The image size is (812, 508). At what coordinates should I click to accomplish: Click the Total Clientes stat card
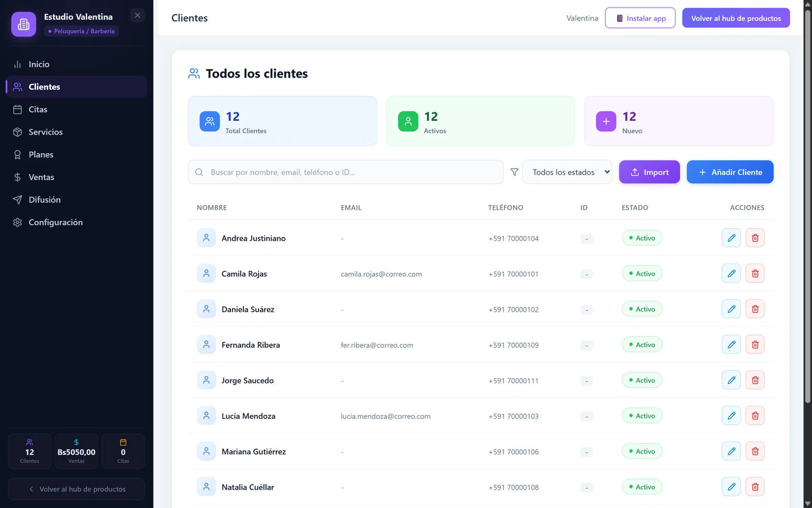[282, 121]
